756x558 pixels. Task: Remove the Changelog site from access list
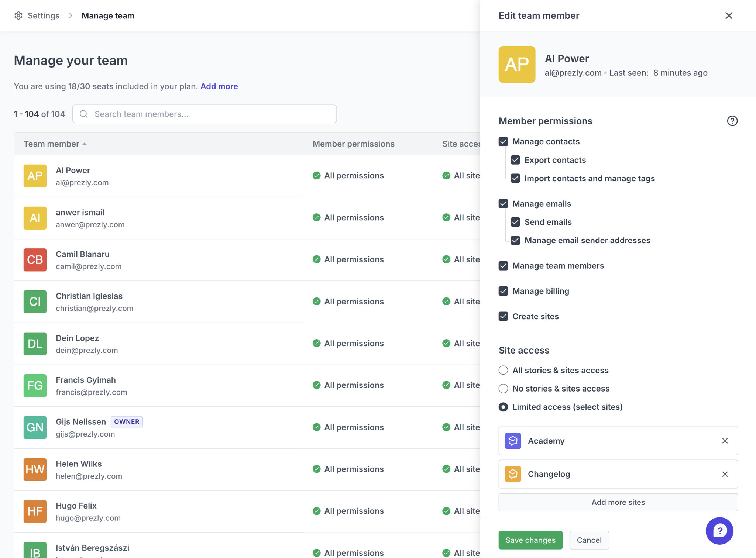(x=725, y=474)
